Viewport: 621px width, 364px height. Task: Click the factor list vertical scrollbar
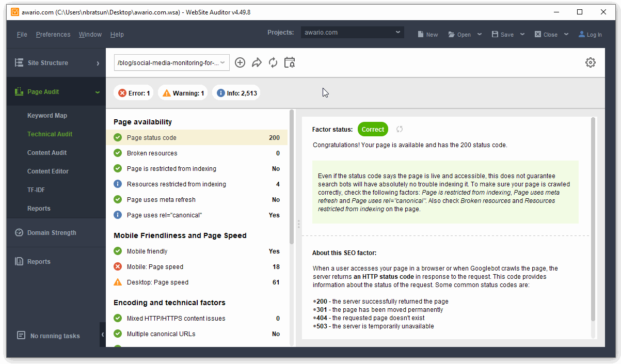coord(292,177)
